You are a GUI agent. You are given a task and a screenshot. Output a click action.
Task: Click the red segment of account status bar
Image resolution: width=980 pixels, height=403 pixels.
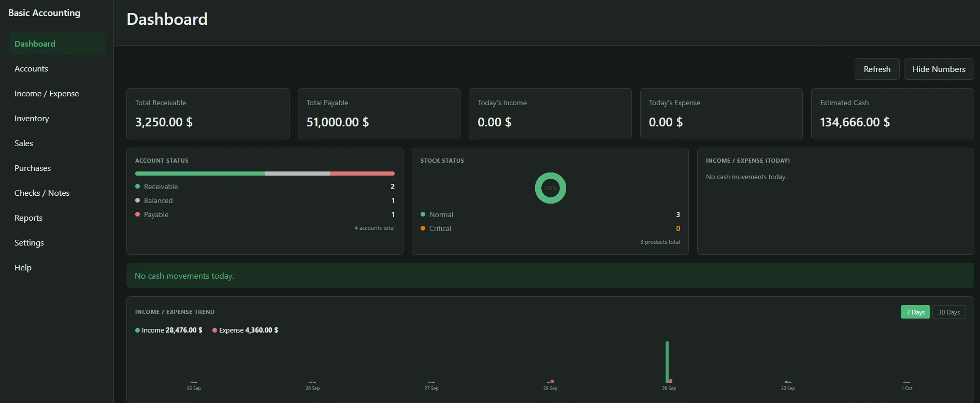point(362,174)
